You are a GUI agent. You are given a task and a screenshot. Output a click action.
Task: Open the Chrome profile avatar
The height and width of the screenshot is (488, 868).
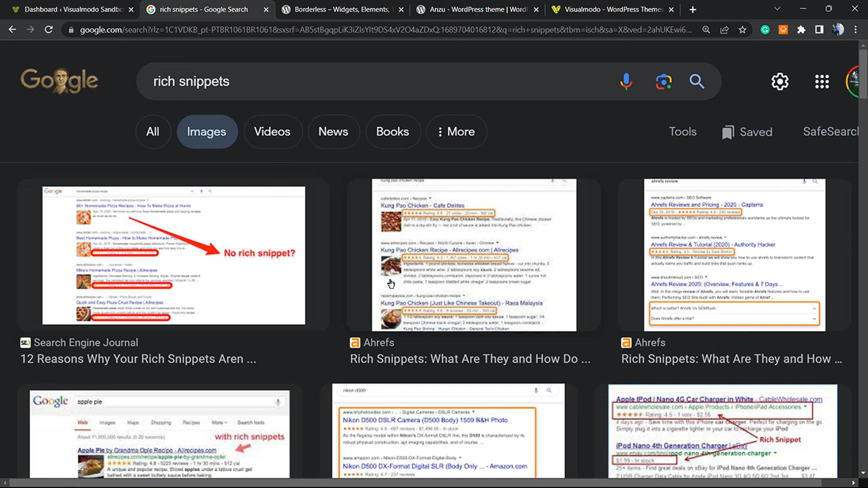tap(838, 30)
